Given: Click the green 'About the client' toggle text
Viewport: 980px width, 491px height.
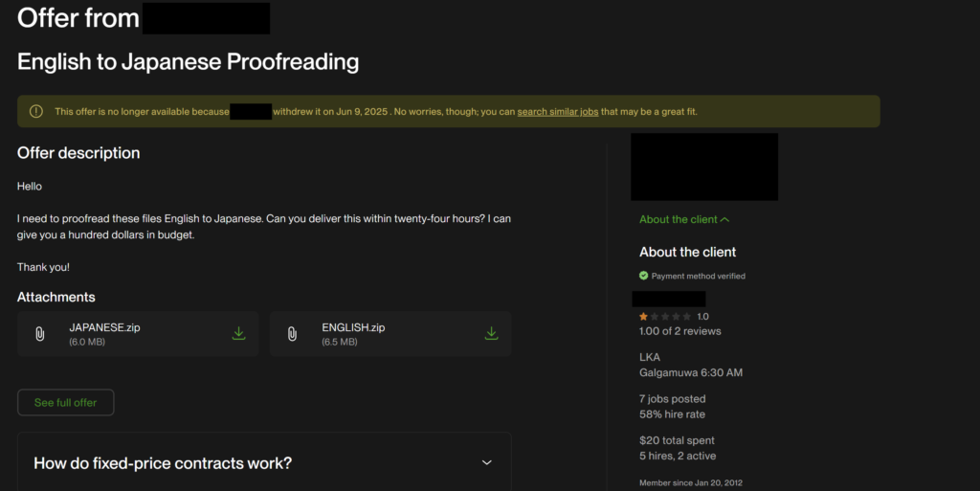Looking at the screenshot, I should coord(678,220).
